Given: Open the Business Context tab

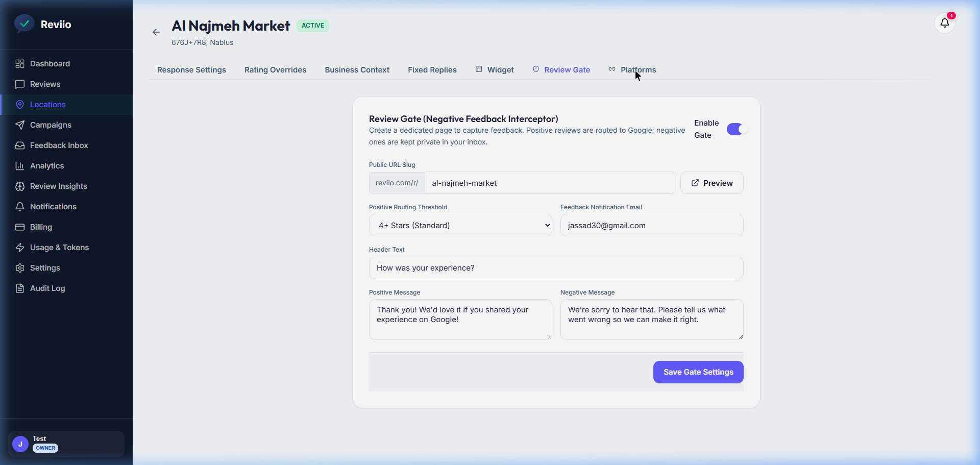Looking at the screenshot, I should [x=357, y=70].
